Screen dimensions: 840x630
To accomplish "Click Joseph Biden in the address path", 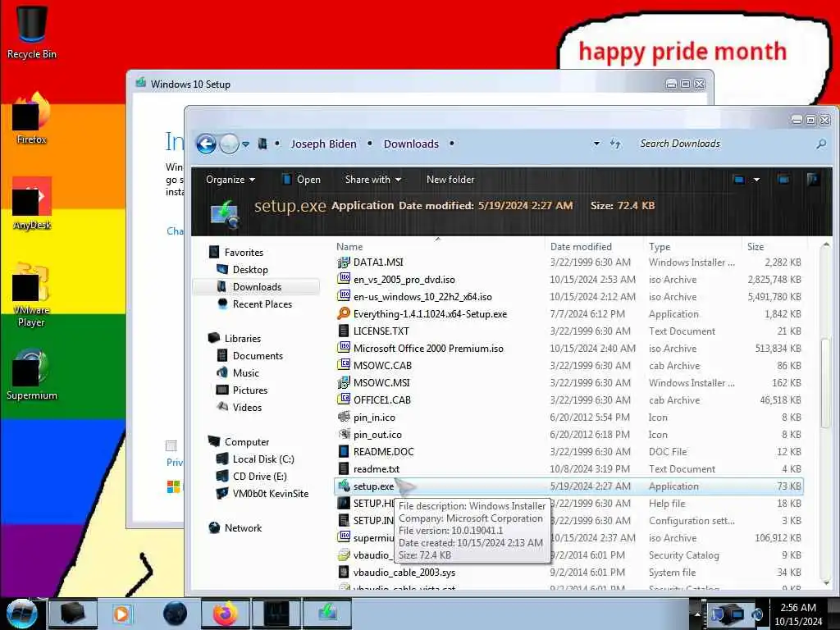I will pos(323,144).
